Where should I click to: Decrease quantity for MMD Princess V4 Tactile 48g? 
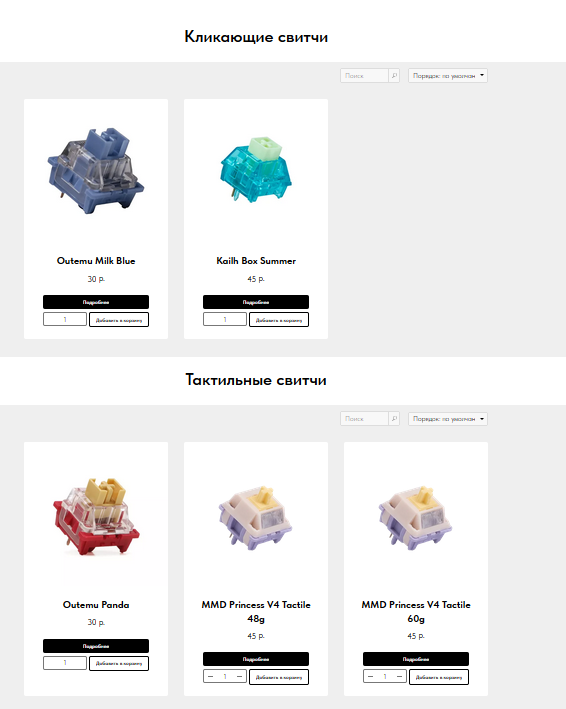(210, 676)
